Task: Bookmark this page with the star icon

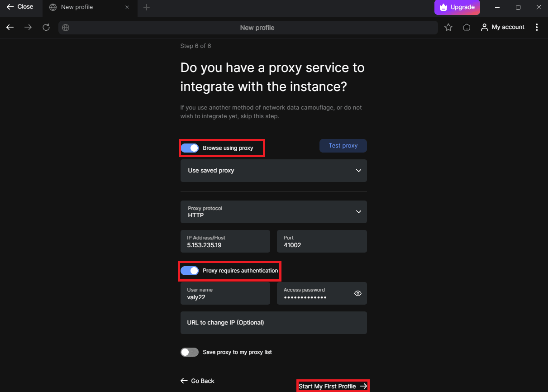Action: pos(448,27)
